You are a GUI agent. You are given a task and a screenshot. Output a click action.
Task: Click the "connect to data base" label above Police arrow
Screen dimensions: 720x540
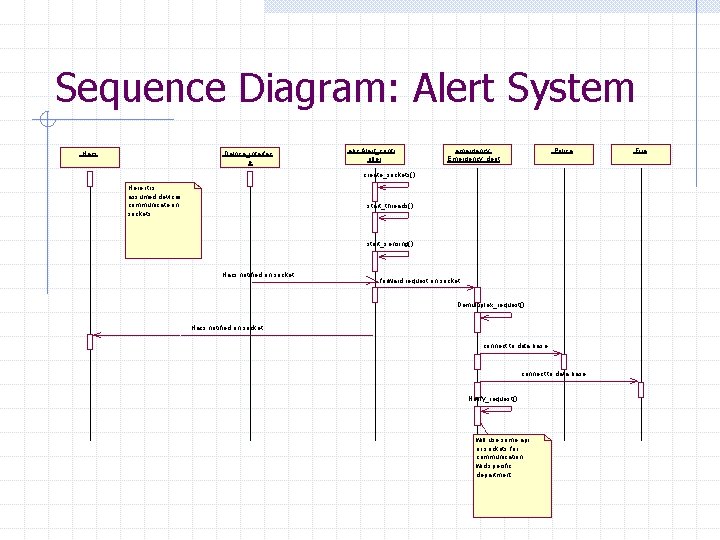(x=515, y=346)
